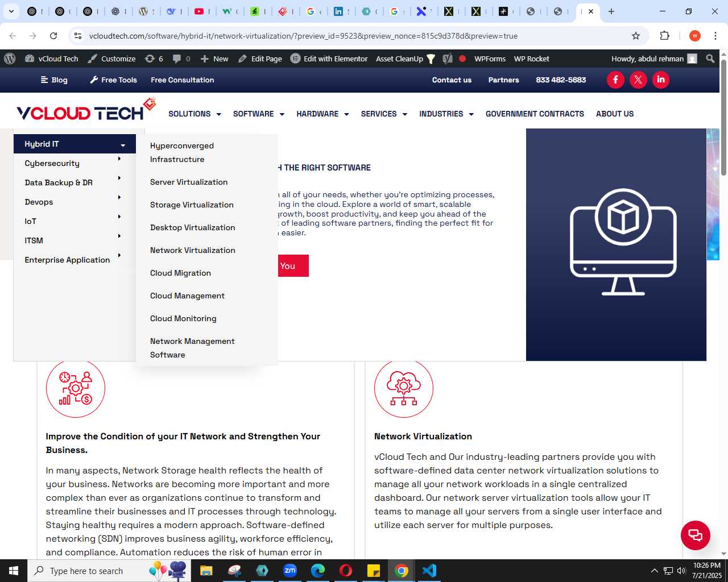Viewport: 728px width, 582px height.
Task: Click the page vertical scrollbar thumb
Action: [723, 117]
